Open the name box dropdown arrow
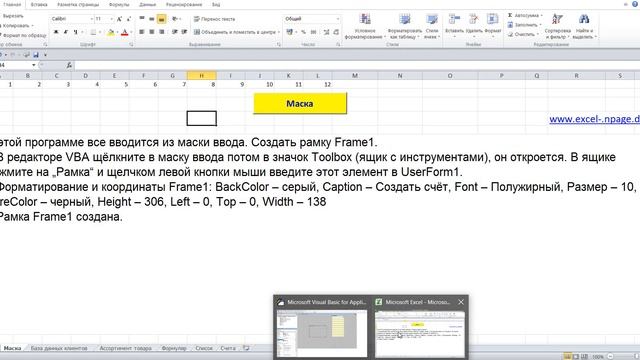640x360 pixels. 33,65
